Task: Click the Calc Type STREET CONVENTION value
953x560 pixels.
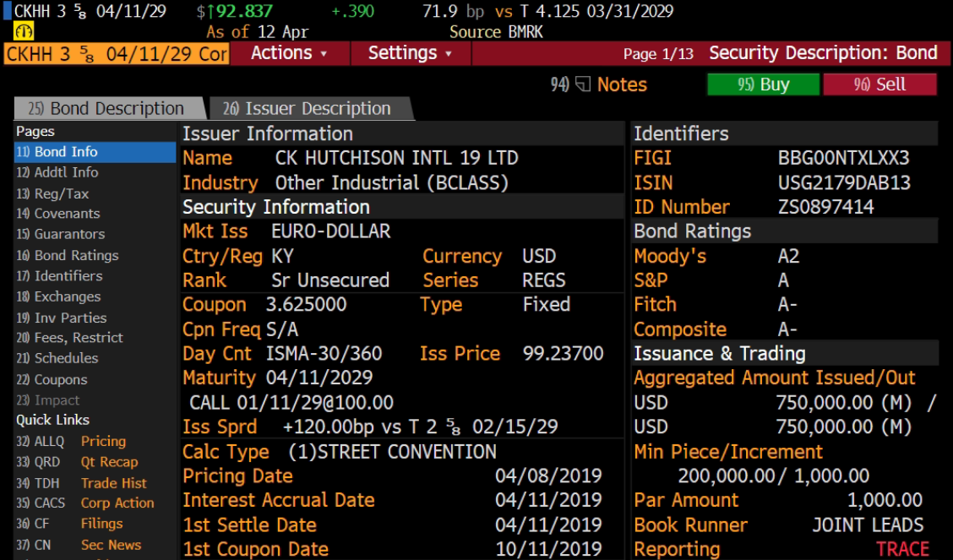Action: tap(392, 452)
